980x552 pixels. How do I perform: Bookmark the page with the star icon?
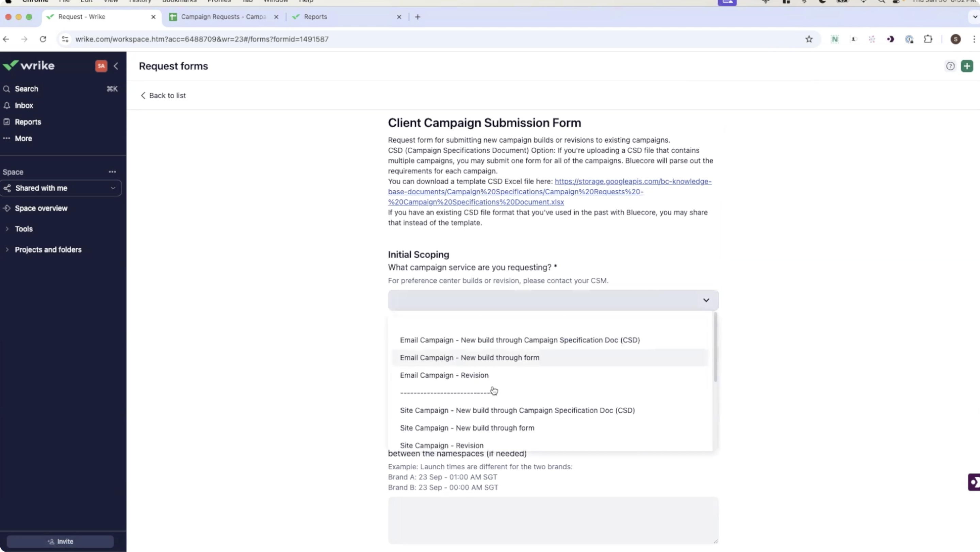(809, 39)
